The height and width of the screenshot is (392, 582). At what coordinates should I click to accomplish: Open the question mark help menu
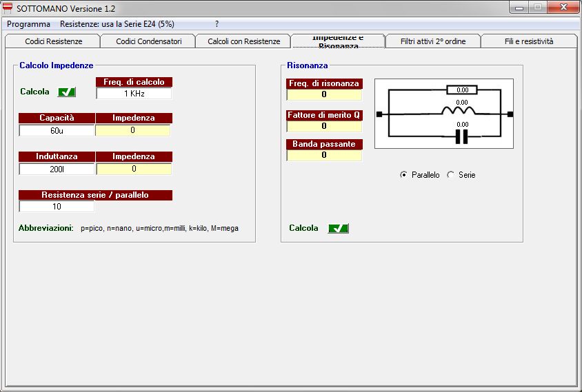pos(217,23)
